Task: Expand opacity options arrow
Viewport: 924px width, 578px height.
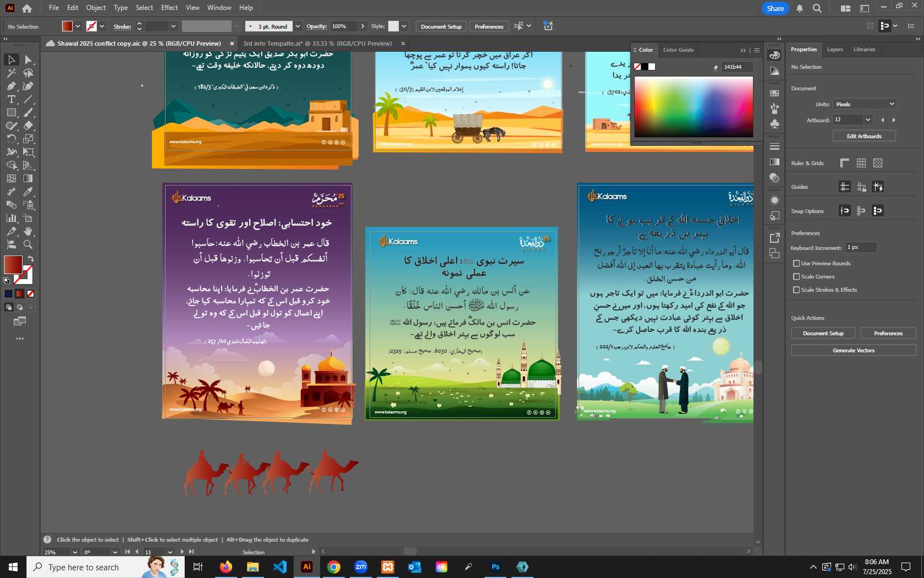Action: 362,26
